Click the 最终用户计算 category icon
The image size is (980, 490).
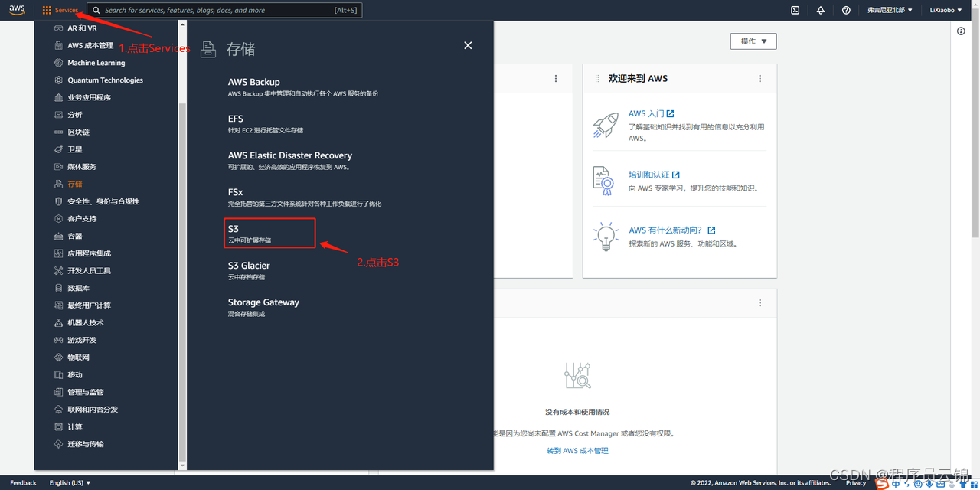(59, 305)
